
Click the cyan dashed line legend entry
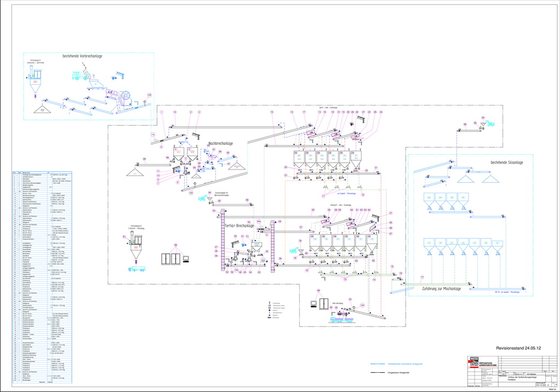tap(378, 363)
